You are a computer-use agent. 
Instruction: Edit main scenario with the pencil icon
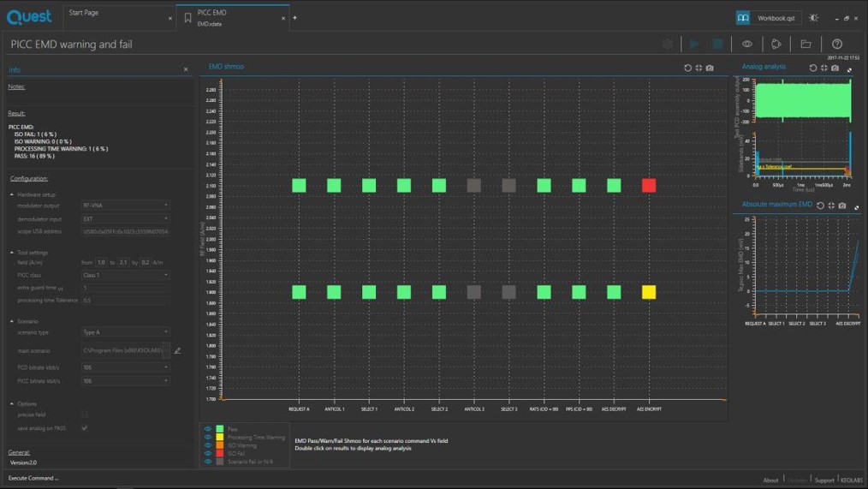(x=177, y=350)
